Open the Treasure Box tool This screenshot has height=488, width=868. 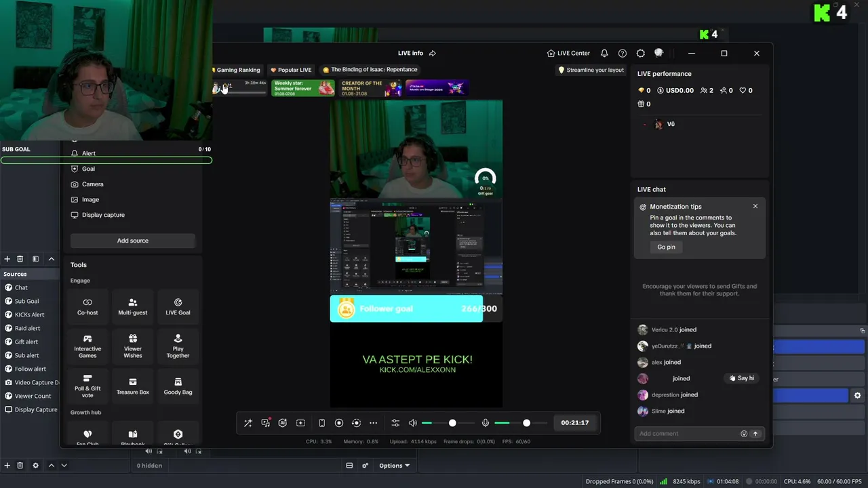[133, 386]
